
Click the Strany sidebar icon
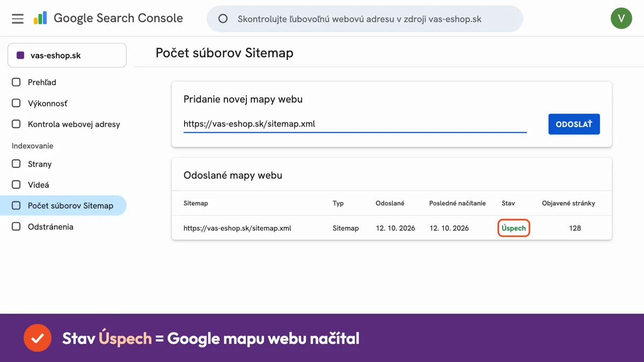[17, 164]
